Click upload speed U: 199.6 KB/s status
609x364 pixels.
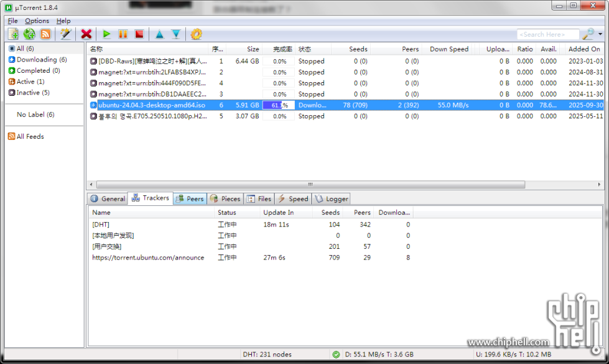point(513,354)
